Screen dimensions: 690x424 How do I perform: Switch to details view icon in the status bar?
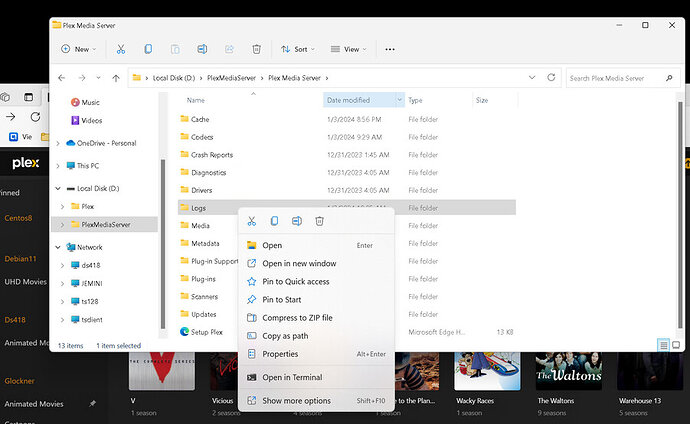(663, 345)
